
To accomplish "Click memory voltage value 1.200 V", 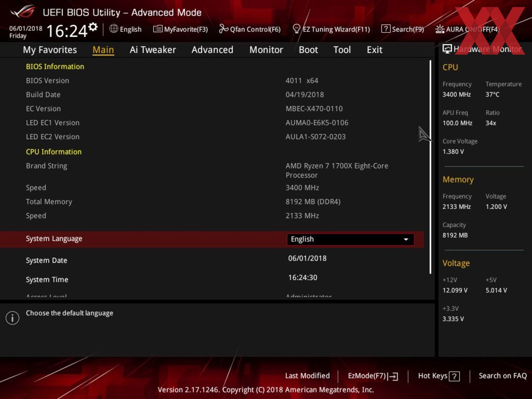I will 496,207.
